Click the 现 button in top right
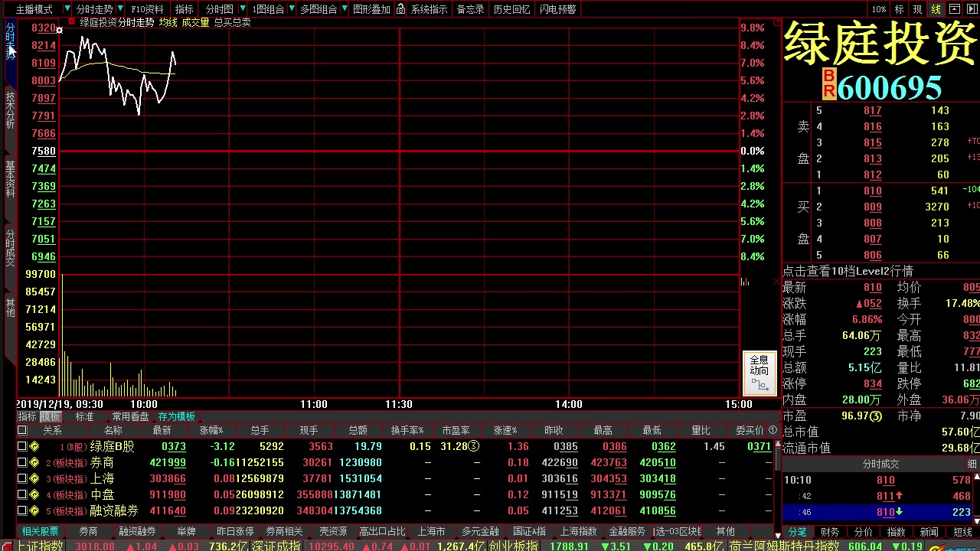 (x=918, y=9)
